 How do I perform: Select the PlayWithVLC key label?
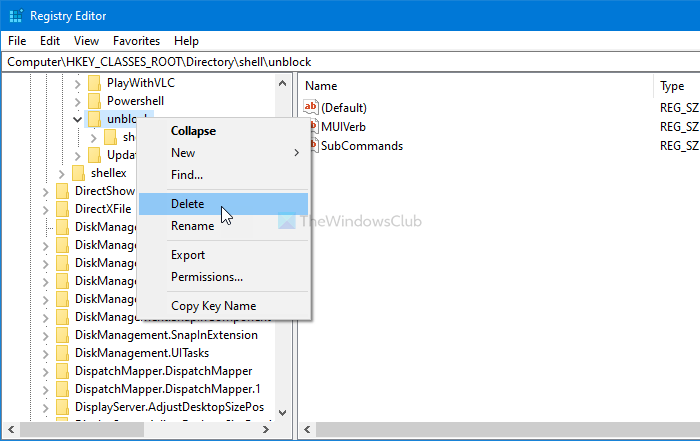coord(141,83)
